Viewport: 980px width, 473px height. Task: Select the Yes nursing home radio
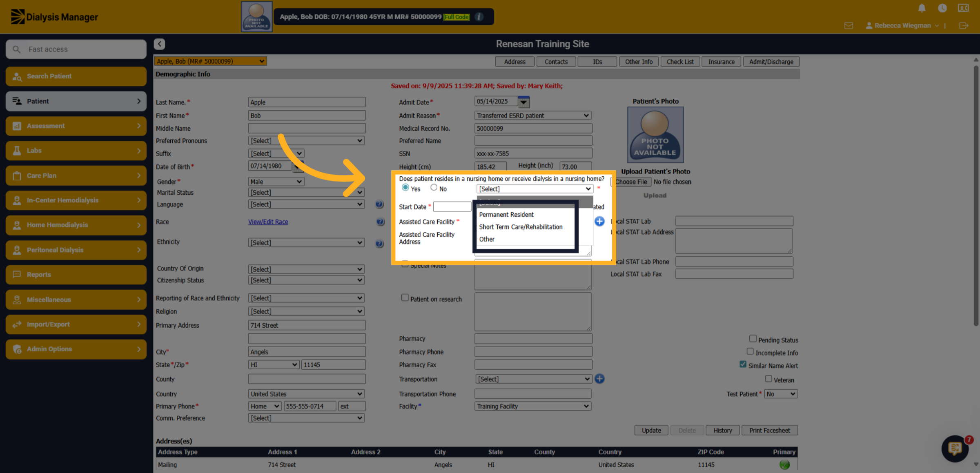[405, 187]
